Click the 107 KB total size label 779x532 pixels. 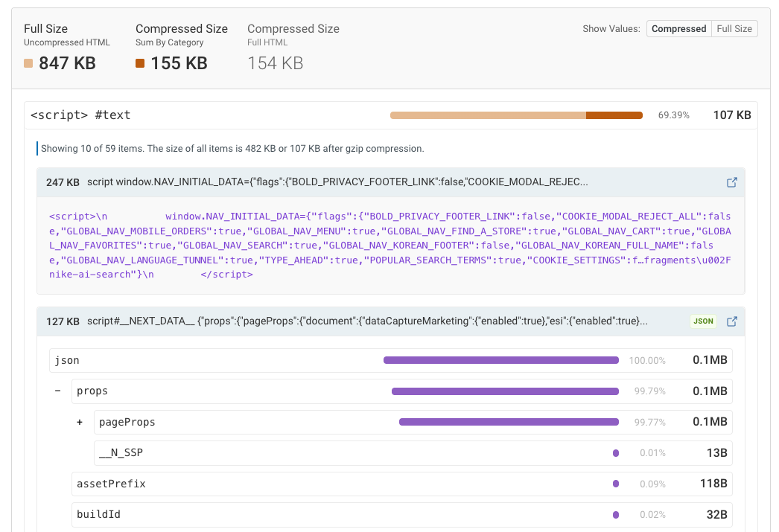pyautogui.click(x=732, y=115)
